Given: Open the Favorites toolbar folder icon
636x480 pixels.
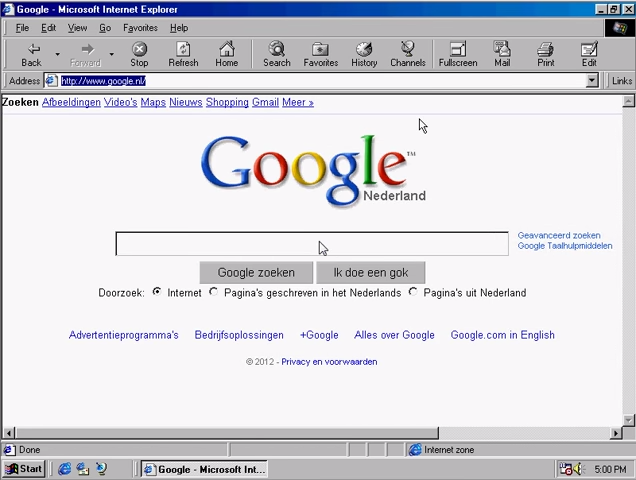Looking at the screenshot, I should (x=320, y=54).
